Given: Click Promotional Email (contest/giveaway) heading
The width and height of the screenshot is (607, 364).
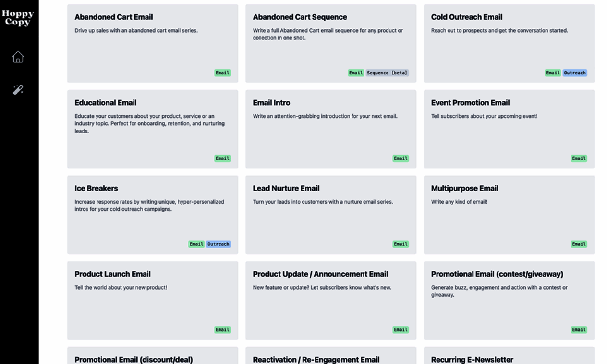Looking at the screenshot, I should tap(497, 274).
